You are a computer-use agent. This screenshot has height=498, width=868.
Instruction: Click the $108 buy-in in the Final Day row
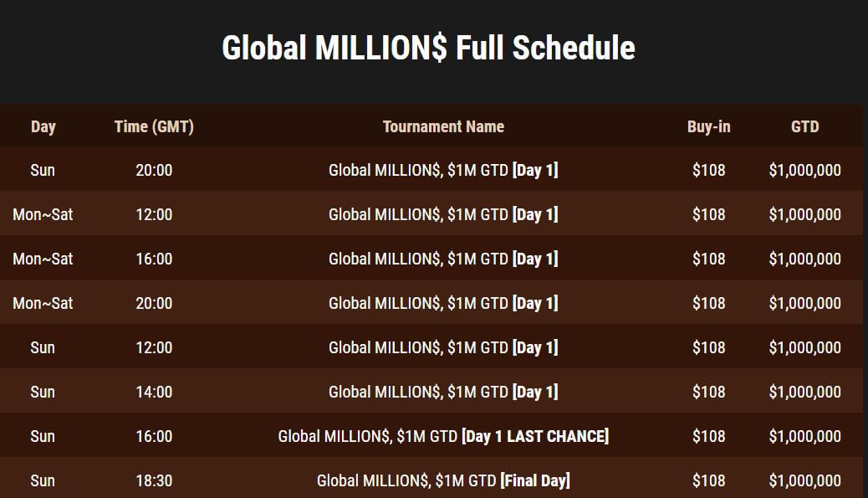708,480
